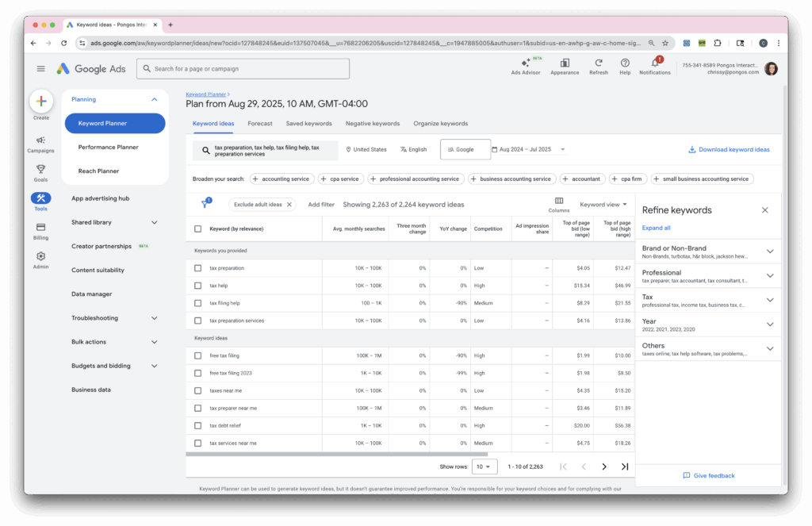Click the Create plus button
Viewport: 812px width, 526px height.
41,101
